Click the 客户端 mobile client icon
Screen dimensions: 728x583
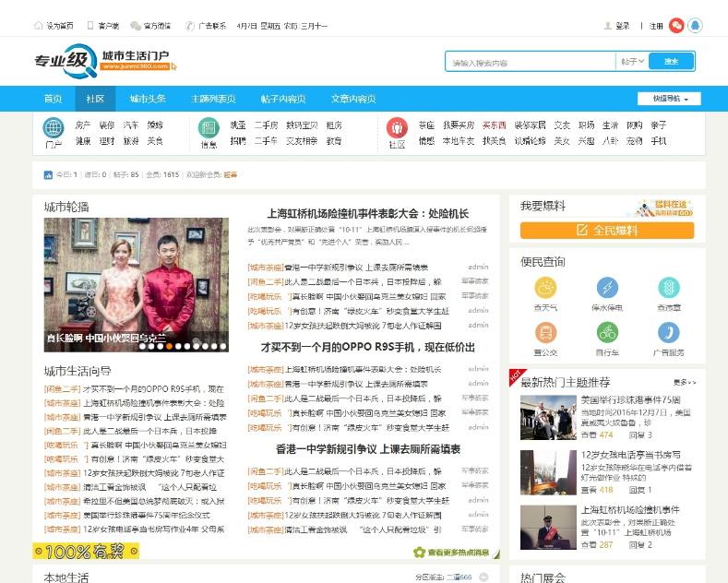(90, 26)
